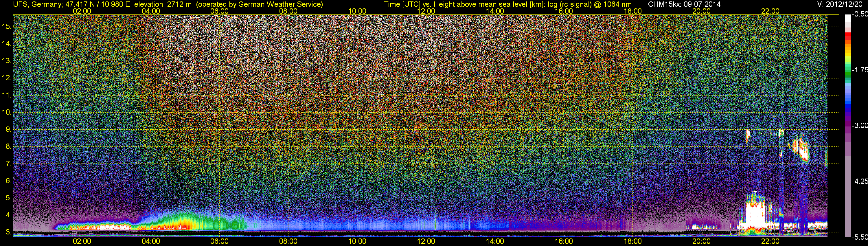
Task: Click the height axis label '14.'
Action: tap(7, 43)
